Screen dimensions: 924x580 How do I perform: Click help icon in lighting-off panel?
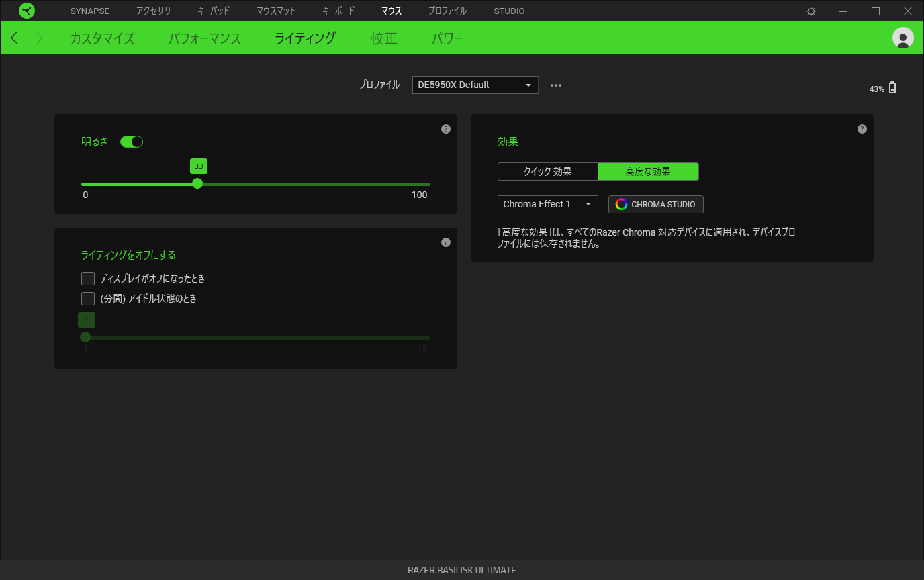pos(446,242)
